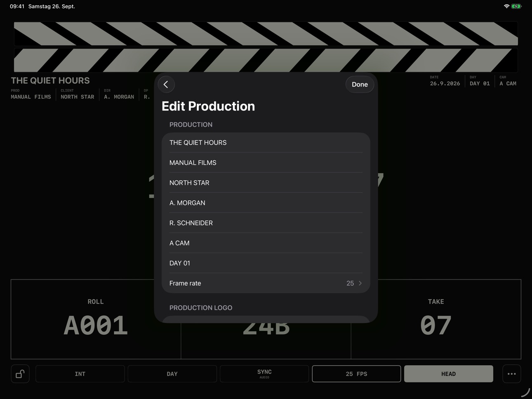Tap DIR A. MORGAN on slate
The image size is (532, 399).
119,94
